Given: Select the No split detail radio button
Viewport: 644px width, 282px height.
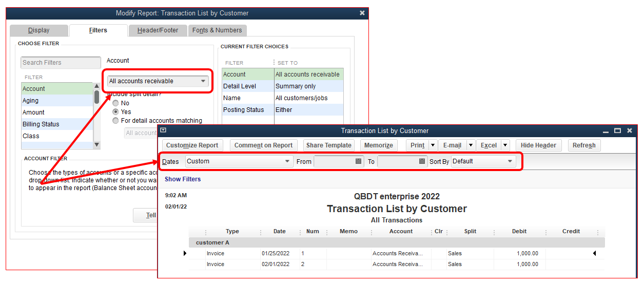Looking at the screenshot, I should (x=115, y=103).
